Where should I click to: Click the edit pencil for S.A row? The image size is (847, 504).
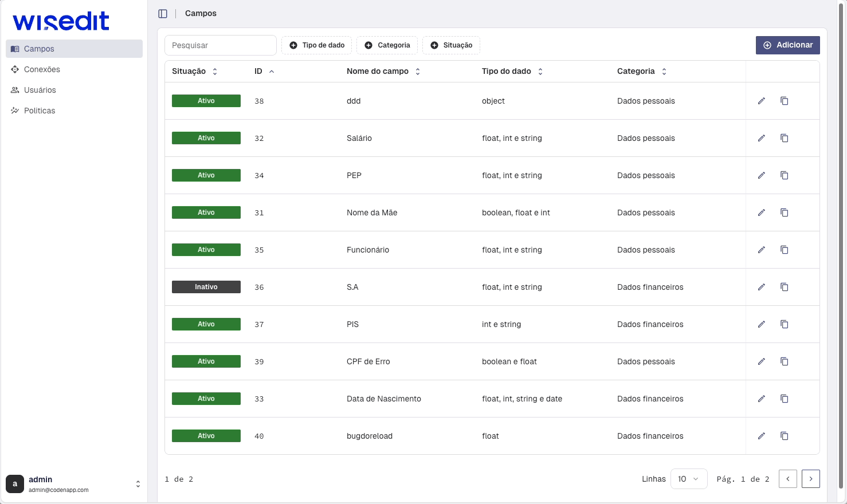(x=761, y=287)
